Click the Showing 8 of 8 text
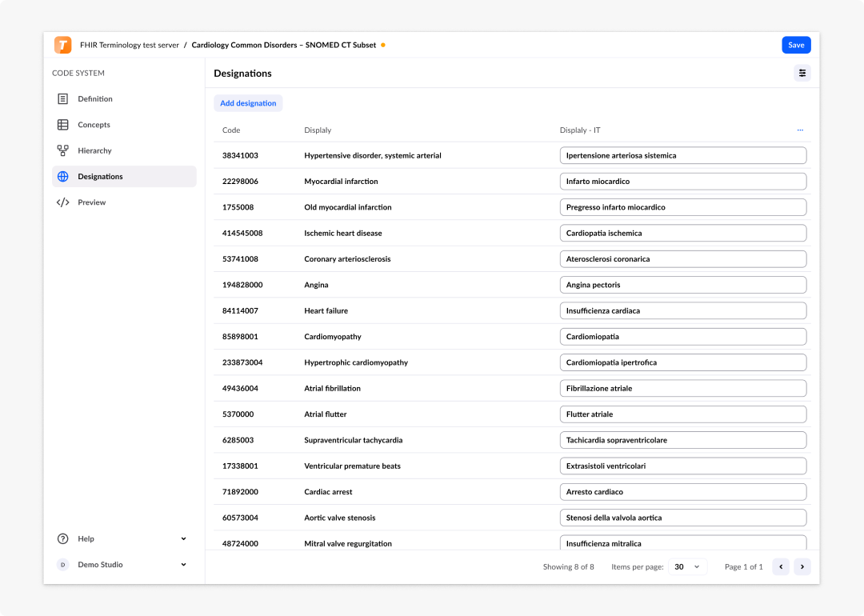The width and height of the screenshot is (864, 616). click(568, 566)
